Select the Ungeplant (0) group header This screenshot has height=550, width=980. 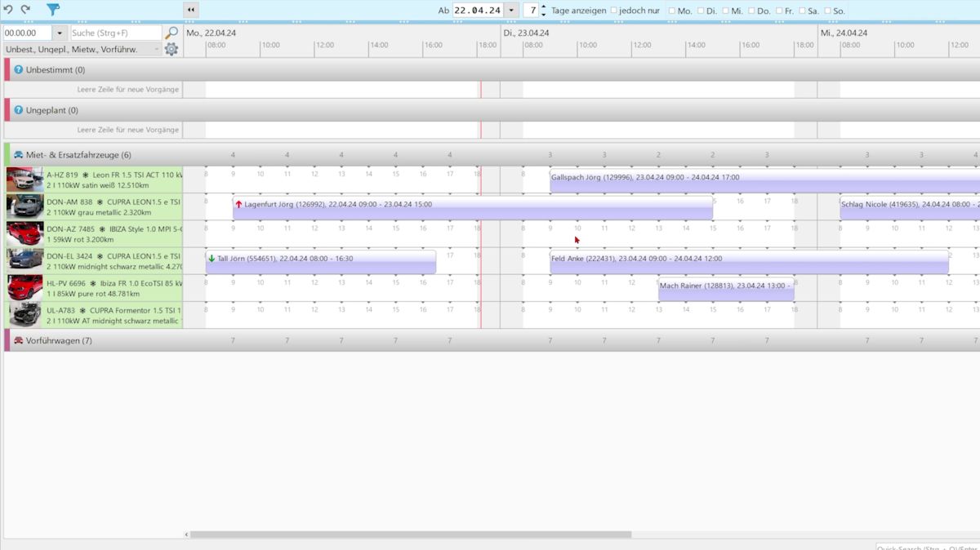[x=52, y=110]
